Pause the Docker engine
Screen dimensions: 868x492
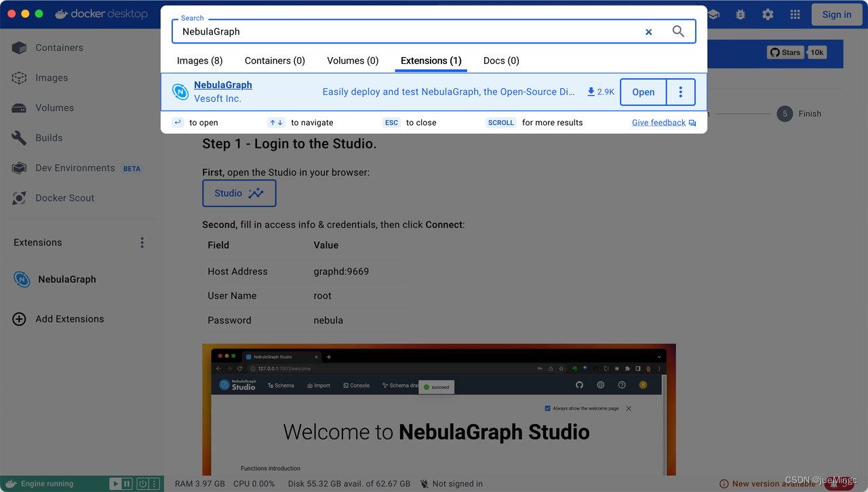(x=127, y=484)
